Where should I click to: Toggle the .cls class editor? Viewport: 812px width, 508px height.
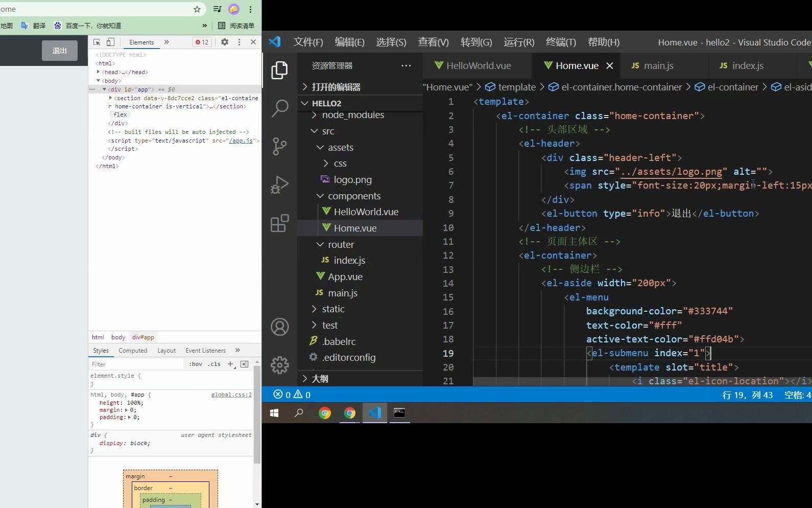click(214, 364)
